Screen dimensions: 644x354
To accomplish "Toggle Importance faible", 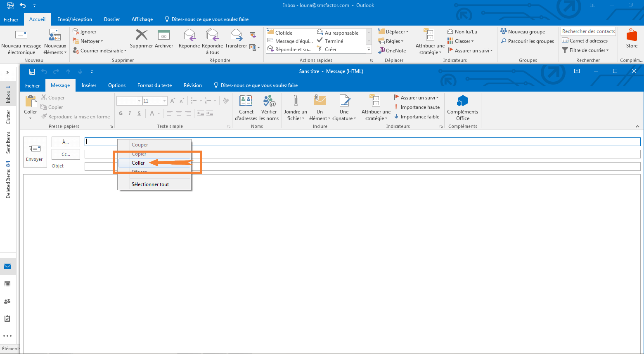I will click(417, 117).
